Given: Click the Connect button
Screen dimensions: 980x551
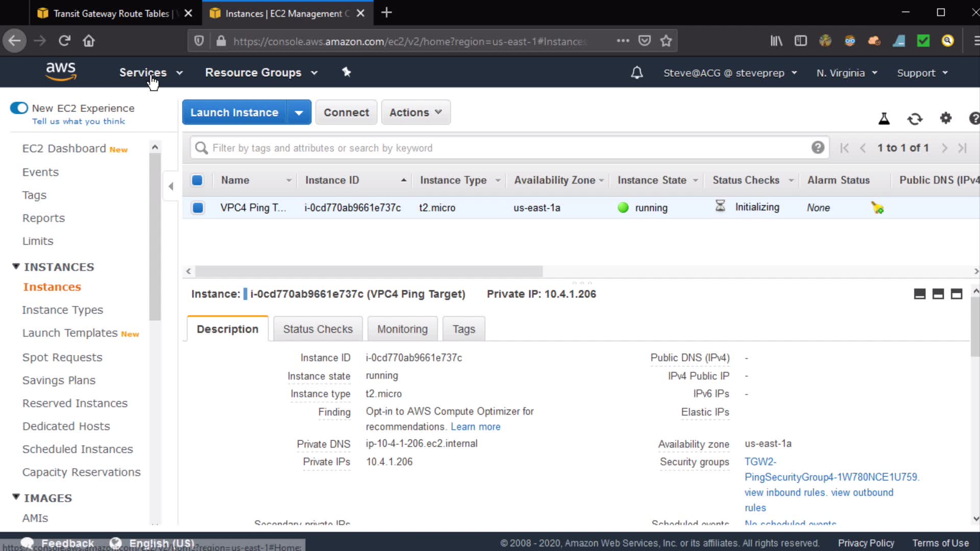Looking at the screenshot, I should pyautogui.click(x=346, y=112).
